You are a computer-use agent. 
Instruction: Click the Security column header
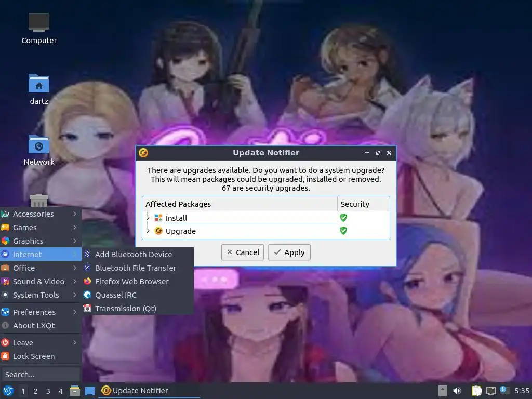point(363,204)
